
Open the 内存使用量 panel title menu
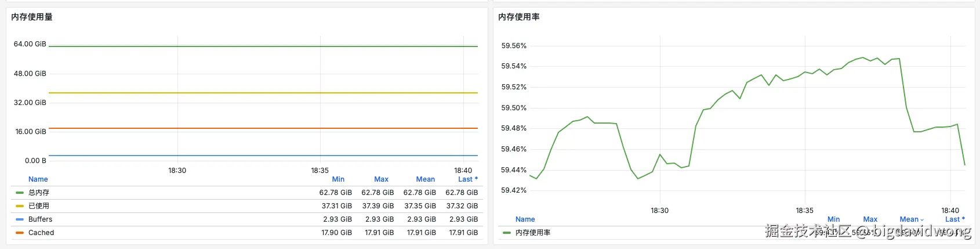coord(32,17)
